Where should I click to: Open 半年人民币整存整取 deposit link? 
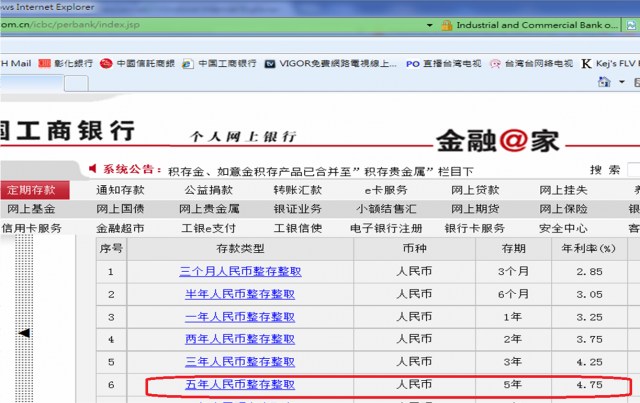(240, 294)
